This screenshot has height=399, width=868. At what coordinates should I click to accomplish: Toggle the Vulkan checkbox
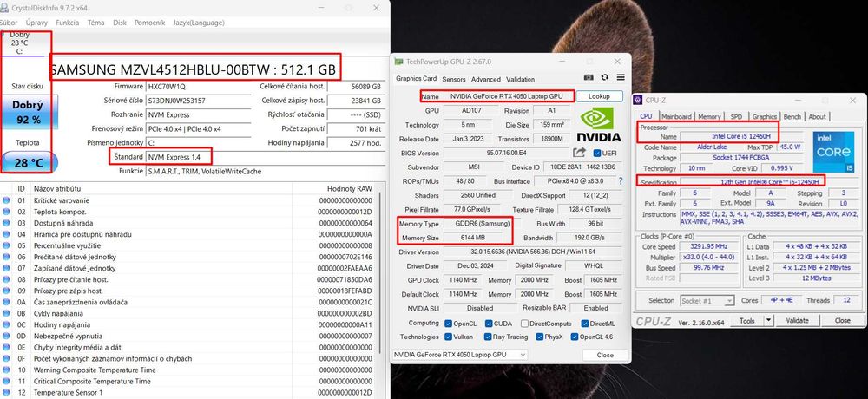click(449, 337)
